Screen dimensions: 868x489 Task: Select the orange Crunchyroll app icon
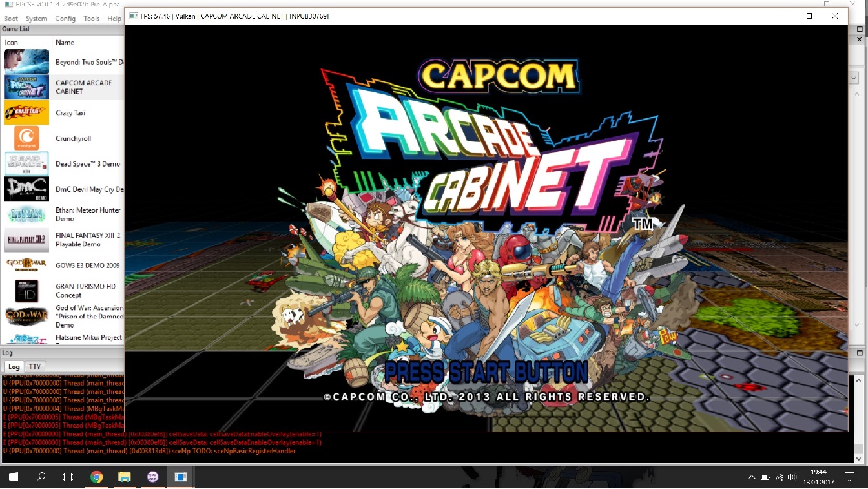tap(26, 138)
